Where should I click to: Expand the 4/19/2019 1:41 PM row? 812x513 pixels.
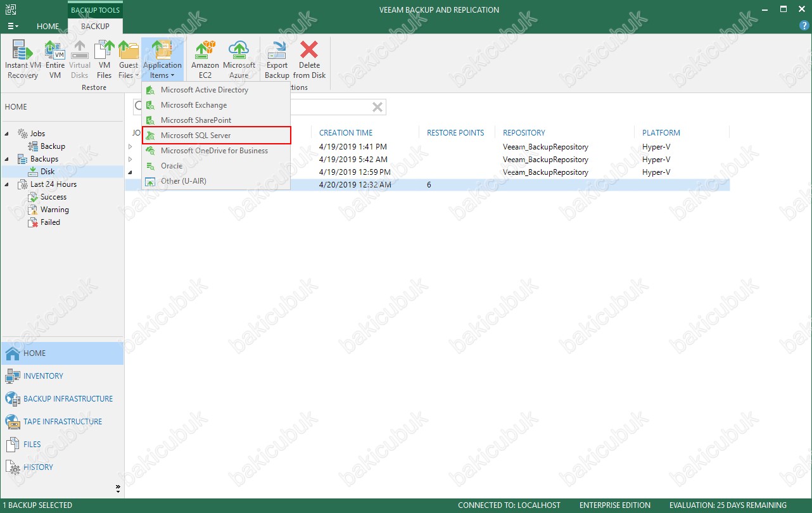click(130, 147)
